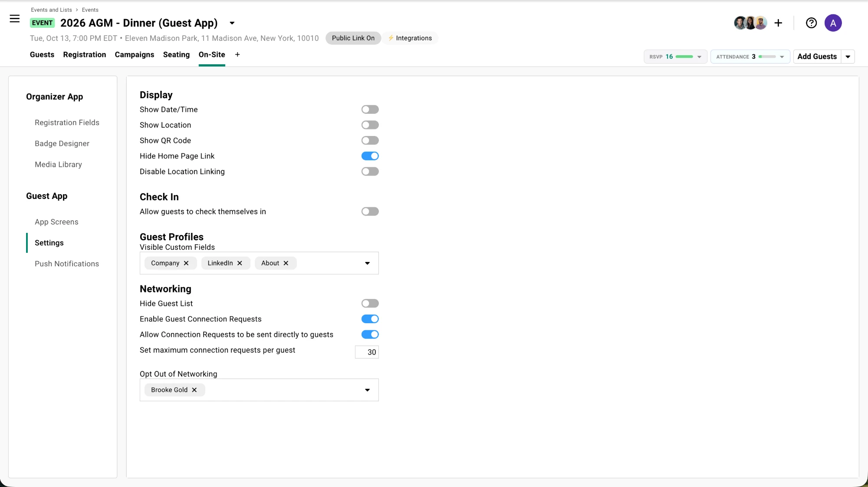The height and width of the screenshot is (487, 868).
Task: Click the event date and location text
Action: (x=174, y=38)
